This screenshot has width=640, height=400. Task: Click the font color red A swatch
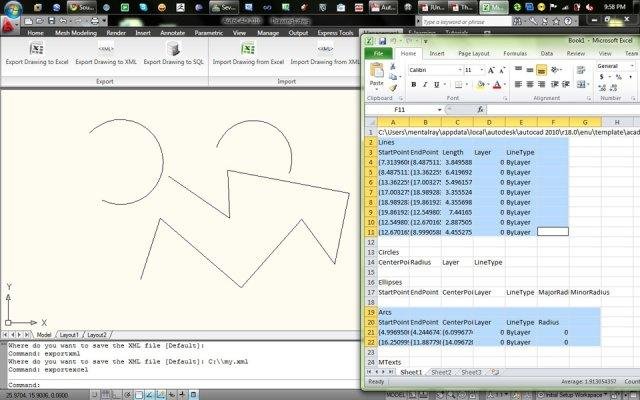coord(497,85)
